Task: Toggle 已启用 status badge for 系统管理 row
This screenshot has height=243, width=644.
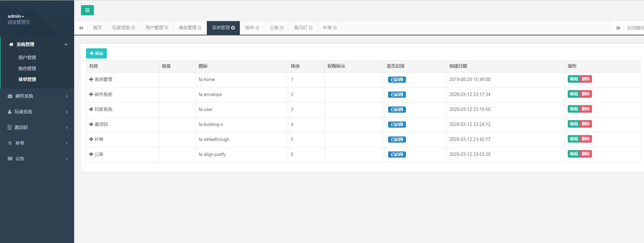Action: (397, 80)
